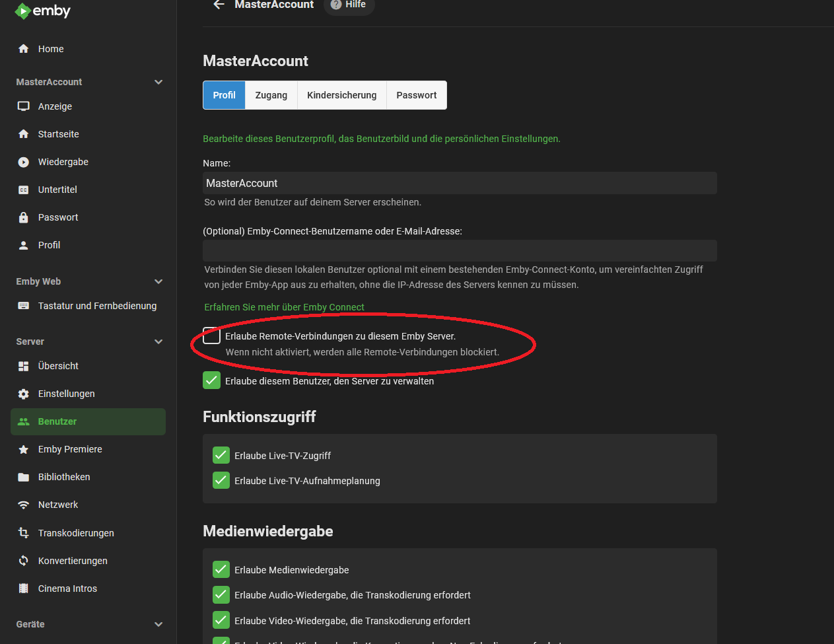Click the MasterAccount header title text
834x644 pixels.
coord(274,5)
